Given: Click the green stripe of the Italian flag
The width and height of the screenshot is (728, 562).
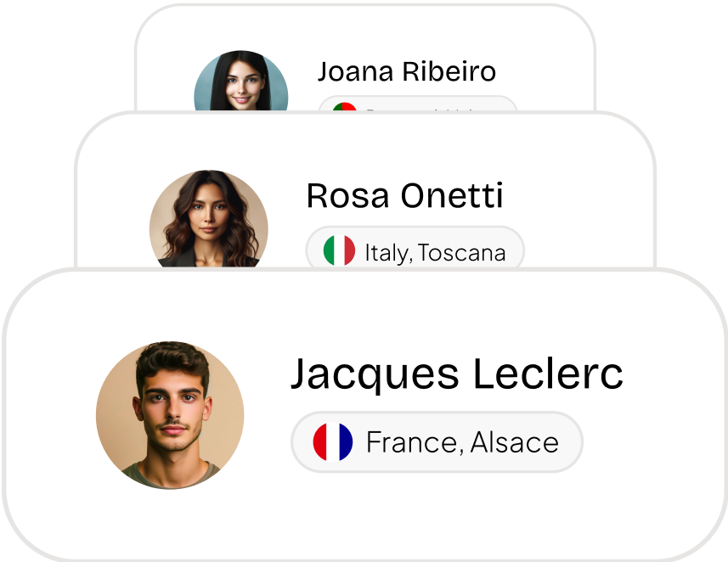Looking at the screenshot, I should point(330,251).
